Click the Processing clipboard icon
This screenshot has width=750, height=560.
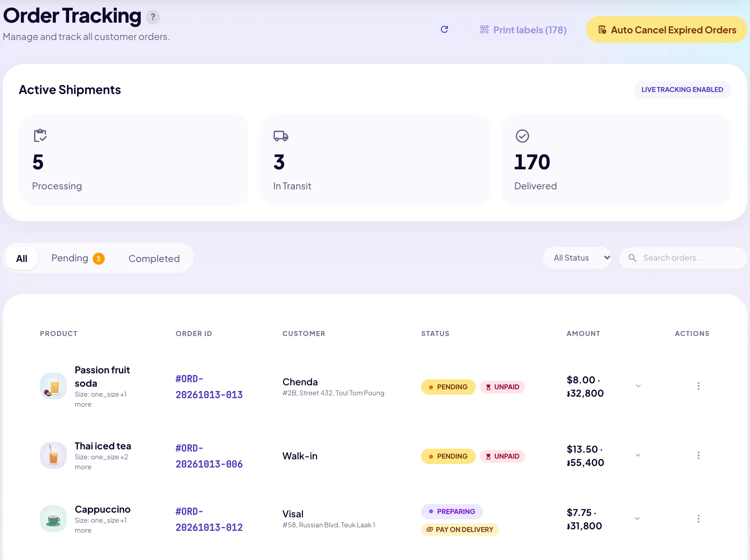[x=40, y=136]
